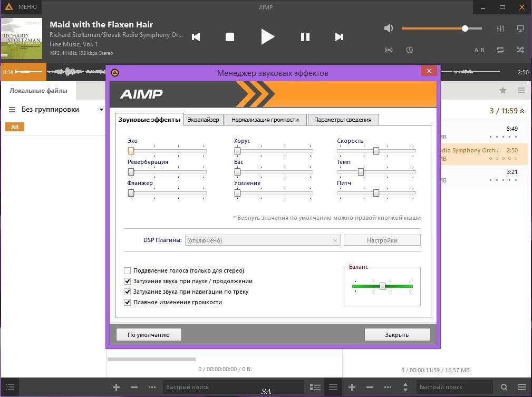532x397 pixels.
Task: Click the search magnifier icon
Action: 504,387
